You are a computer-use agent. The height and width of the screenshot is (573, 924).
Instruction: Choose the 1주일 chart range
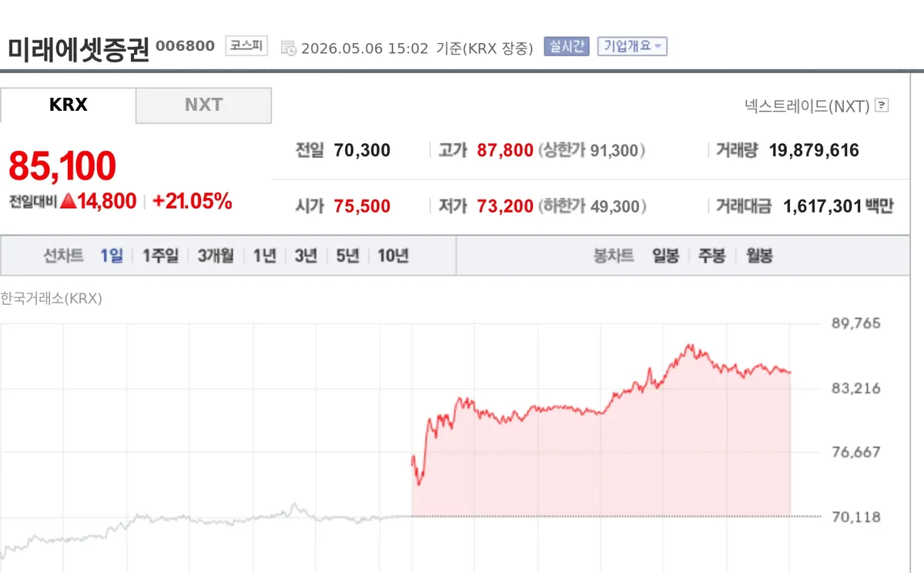click(x=160, y=256)
